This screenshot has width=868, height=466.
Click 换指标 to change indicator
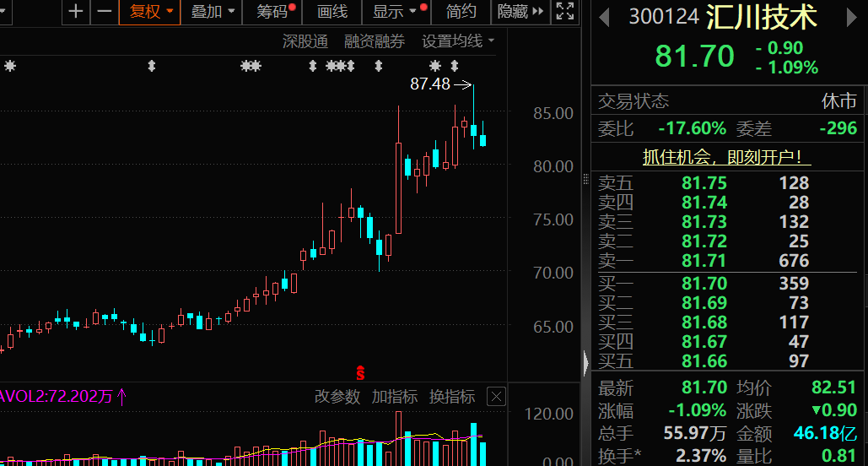[452, 397]
